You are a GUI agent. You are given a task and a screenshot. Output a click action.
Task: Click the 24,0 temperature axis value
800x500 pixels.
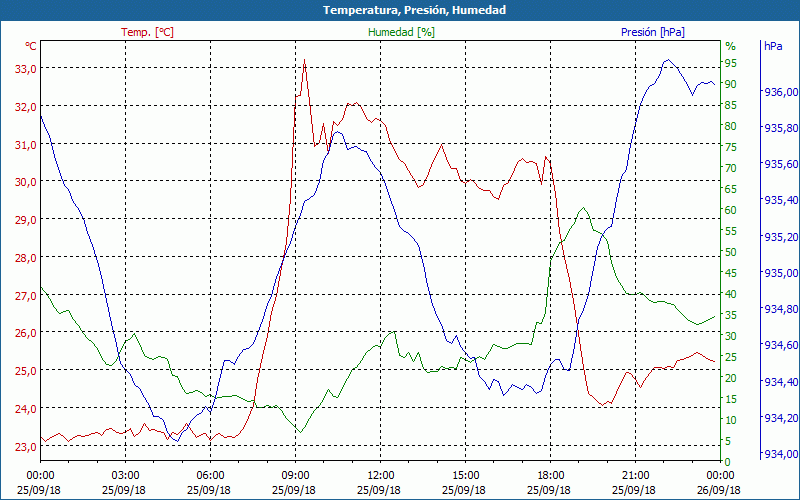(x=26, y=408)
